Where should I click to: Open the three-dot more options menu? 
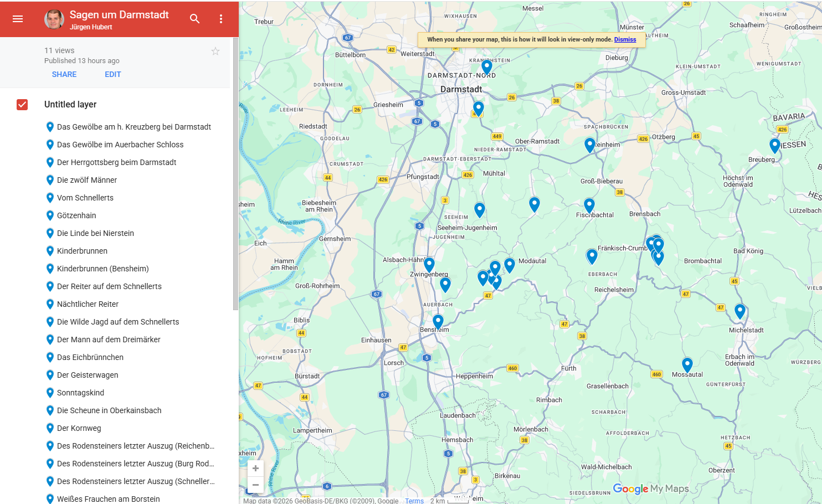point(221,19)
